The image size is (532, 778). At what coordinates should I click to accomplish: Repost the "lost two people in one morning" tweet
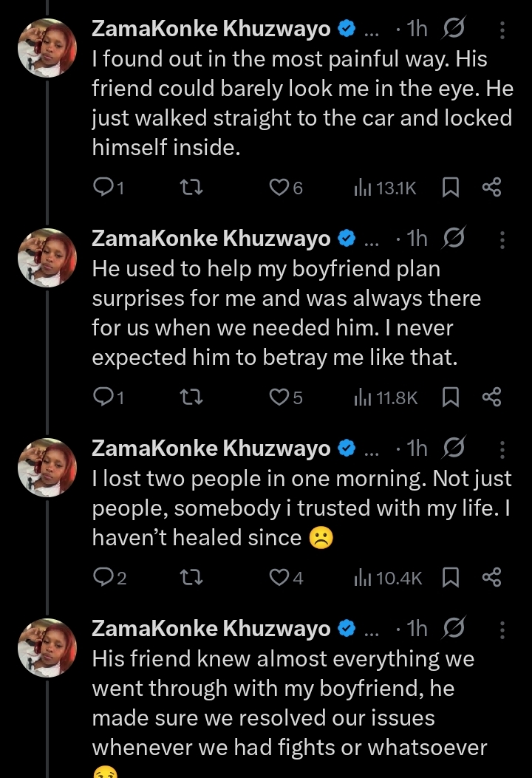click(x=192, y=578)
